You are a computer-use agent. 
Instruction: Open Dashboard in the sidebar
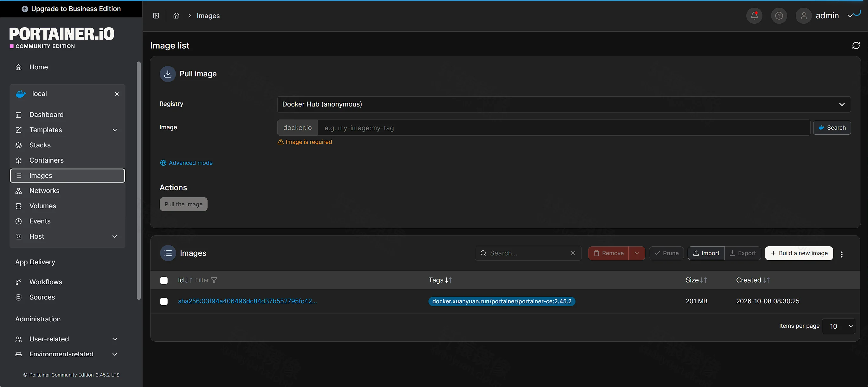68,115
